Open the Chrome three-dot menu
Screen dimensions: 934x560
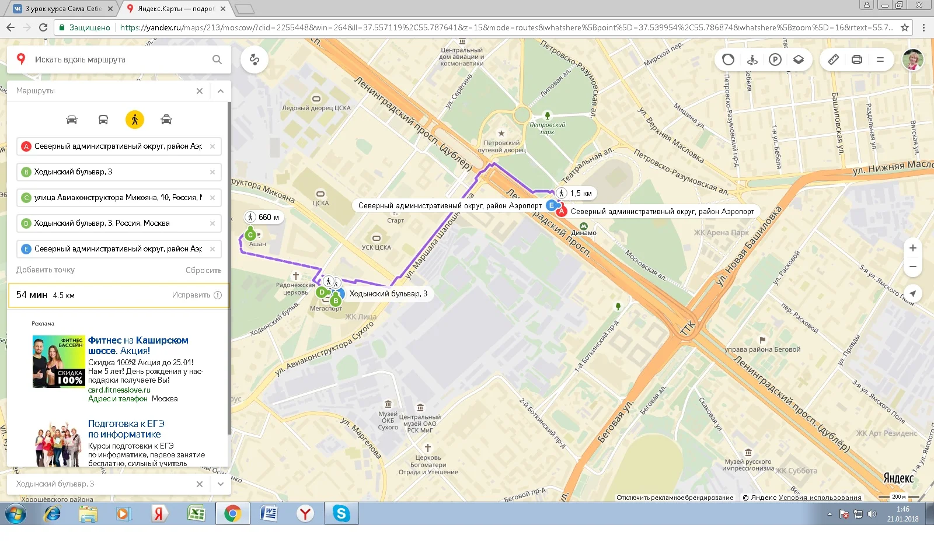point(923,27)
